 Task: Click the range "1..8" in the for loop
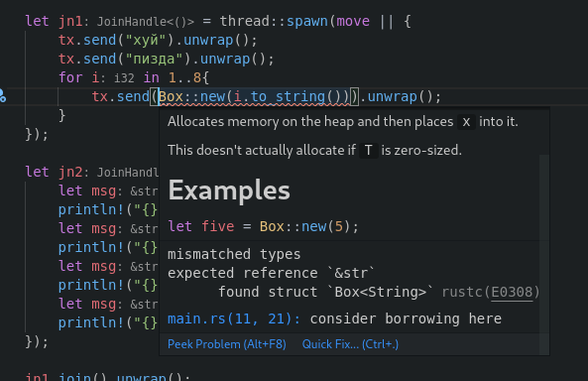[x=184, y=77]
